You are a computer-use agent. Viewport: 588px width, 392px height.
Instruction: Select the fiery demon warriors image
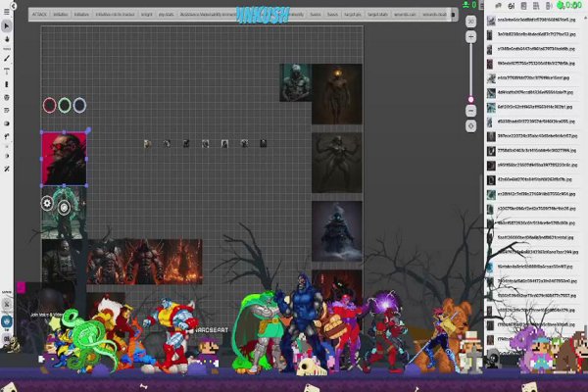pyautogui.click(x=145, y=262)
